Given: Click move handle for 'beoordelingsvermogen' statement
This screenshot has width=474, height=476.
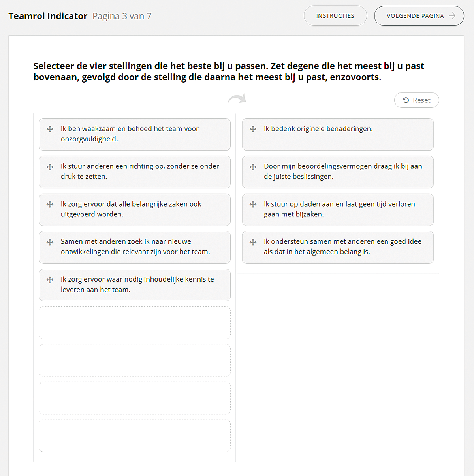Looking at the screenshot, I should pos(253,167).
